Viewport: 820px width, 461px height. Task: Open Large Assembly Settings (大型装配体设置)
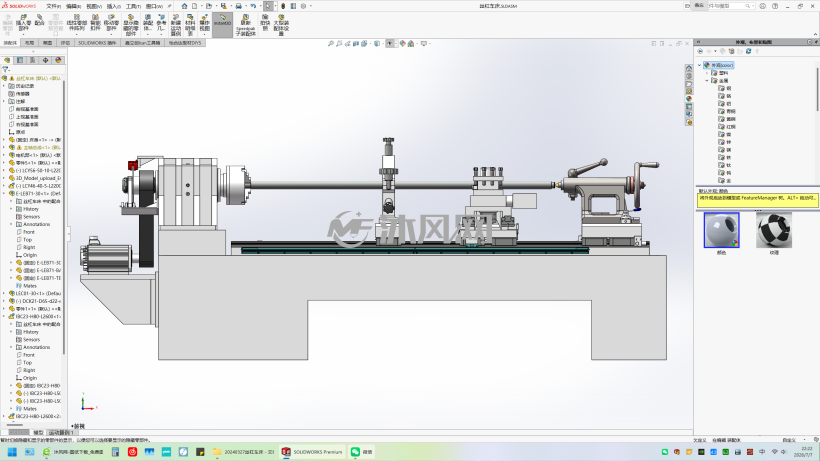tap(281, 25)
